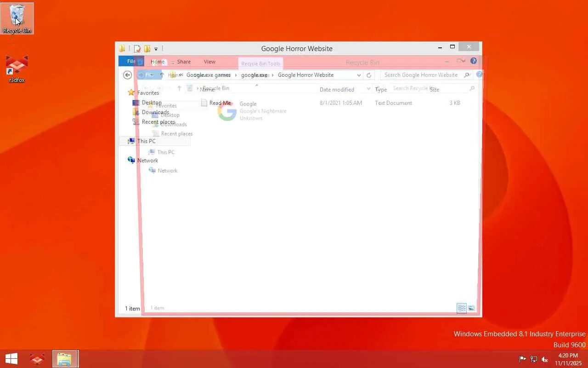Switch to the Home ribbon tab
The width and height of the screenshot is (588, 368).
point(158,62)
